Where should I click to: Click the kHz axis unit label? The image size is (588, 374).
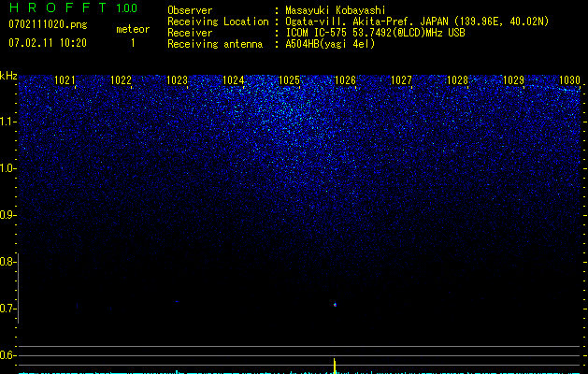8,76
